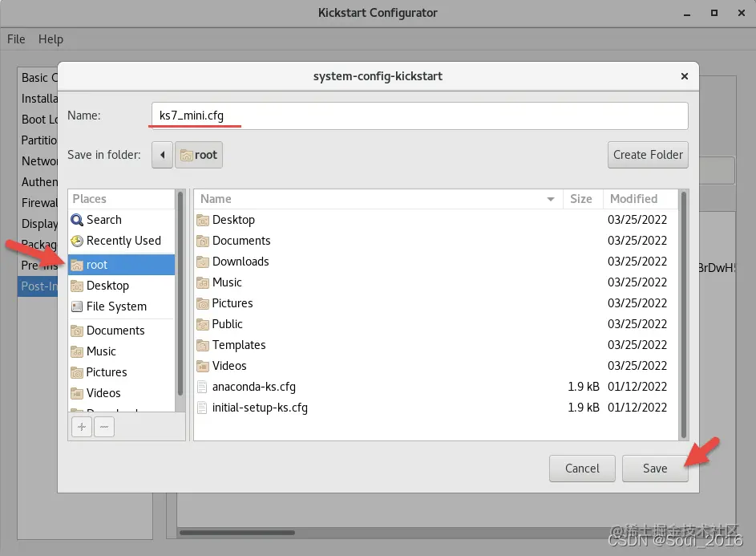Viewport: 756px width, 556px height.
Task: Click the root path bar button
Action: (x=199, y=155)
